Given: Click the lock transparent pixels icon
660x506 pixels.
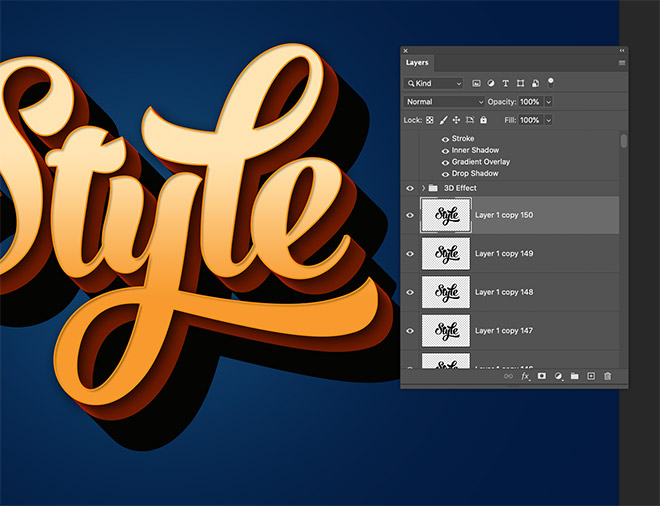Looking at the screenshot, I should click(x=430, y=120).
